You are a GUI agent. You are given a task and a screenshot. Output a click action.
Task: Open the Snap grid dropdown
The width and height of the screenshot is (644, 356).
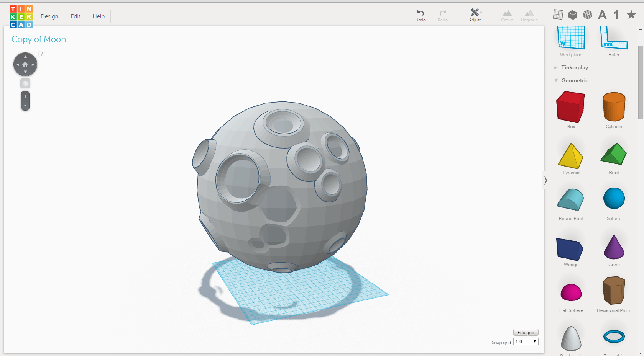coord(526,341)
